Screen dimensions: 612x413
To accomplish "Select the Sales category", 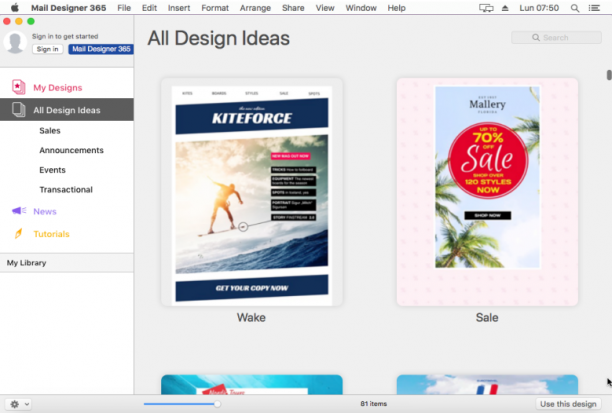I will pyautogui.click(x=50, y=131).
